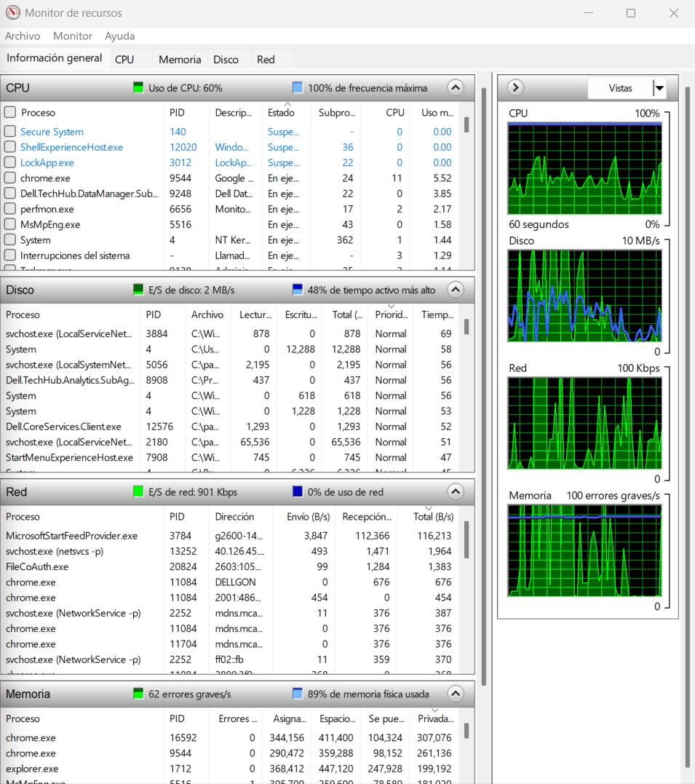Viewport: 695px width, 784px height.
Task: Click the Disco section scrollbar thumb
Action: click(x=466, y=327)
